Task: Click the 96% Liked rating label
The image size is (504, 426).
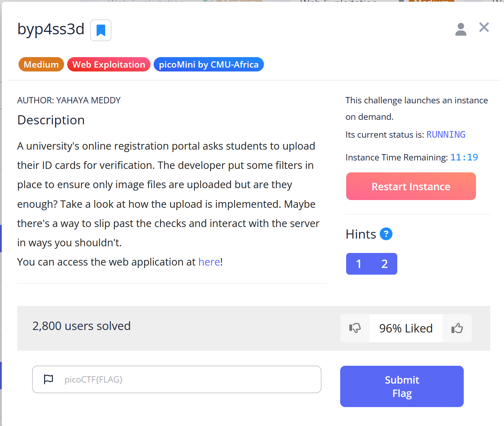Action: [x=406, y=328]
